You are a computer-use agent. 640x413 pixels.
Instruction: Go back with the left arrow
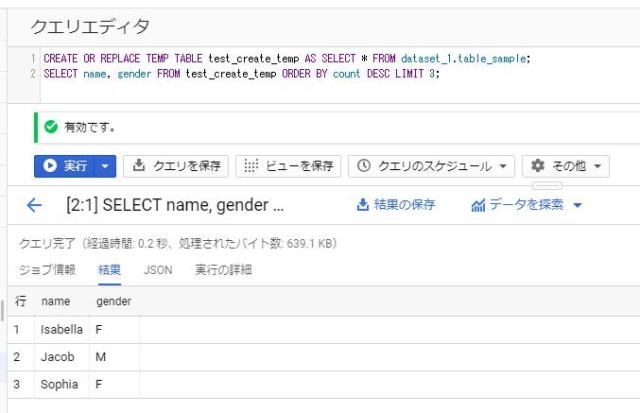pyautogui.click(x=34, y=205)
